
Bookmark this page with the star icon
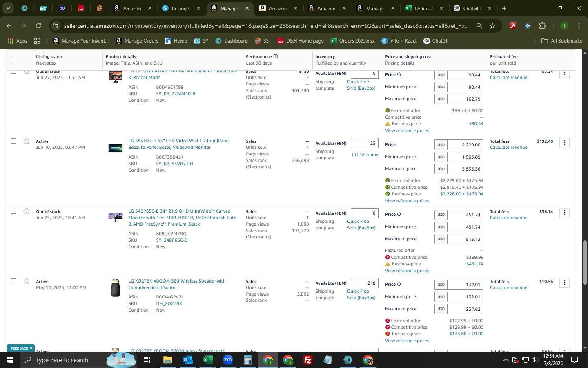click(x=492, y=26)
